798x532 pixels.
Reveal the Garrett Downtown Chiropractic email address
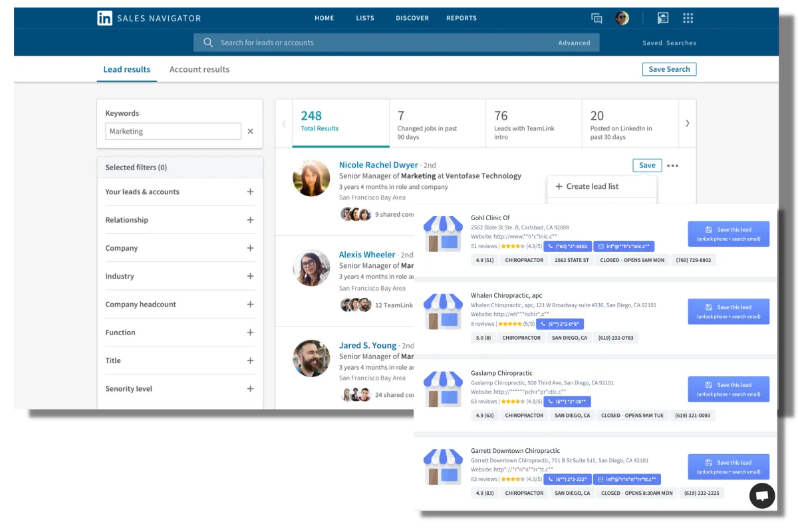(x=627, y=479)
